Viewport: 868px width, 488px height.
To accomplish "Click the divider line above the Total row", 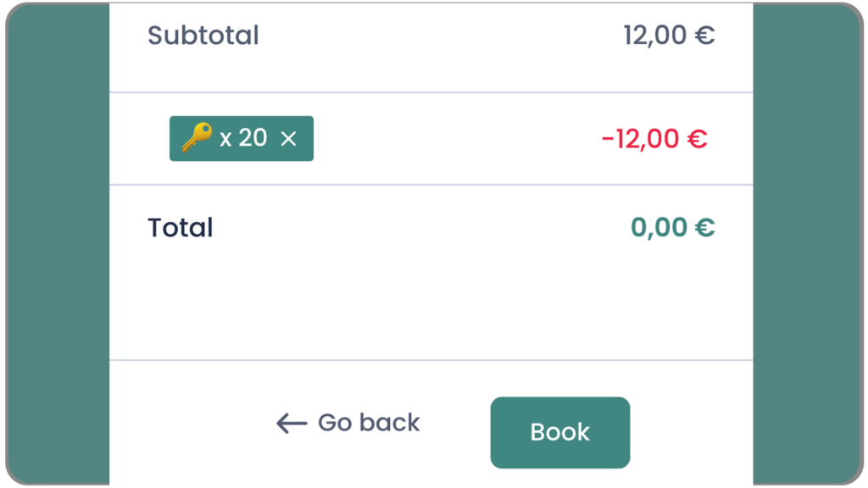I will click(431, 185).
